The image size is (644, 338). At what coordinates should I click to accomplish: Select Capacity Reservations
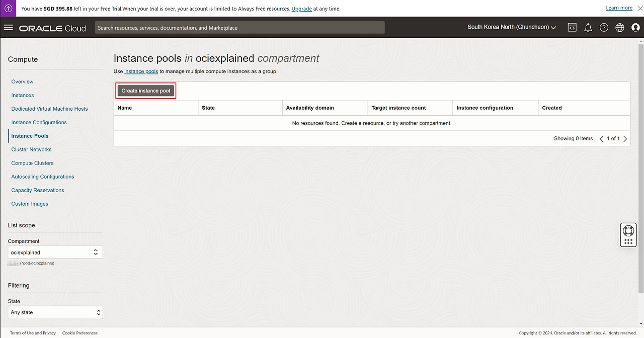coord(38,190)
